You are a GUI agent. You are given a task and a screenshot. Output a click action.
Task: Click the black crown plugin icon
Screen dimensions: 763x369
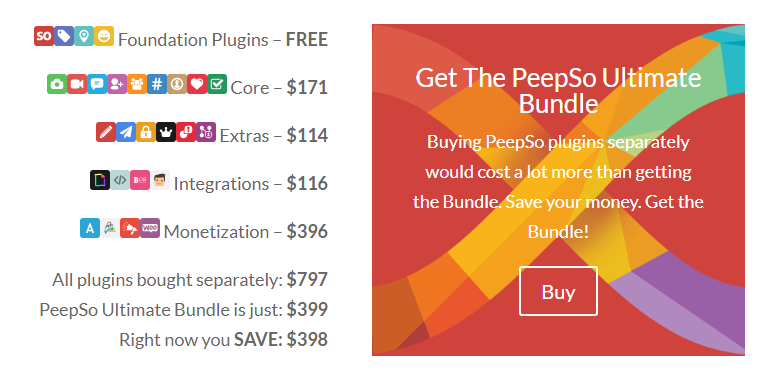coord(166,132)
